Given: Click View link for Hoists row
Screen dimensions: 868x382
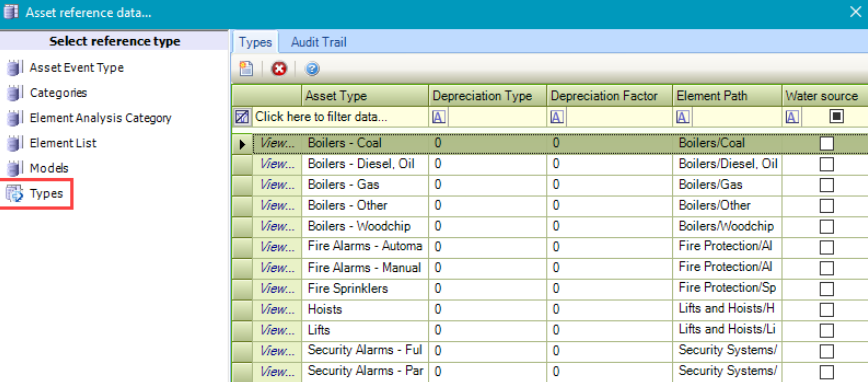Looking at the screenshot, I should [277, 309].
